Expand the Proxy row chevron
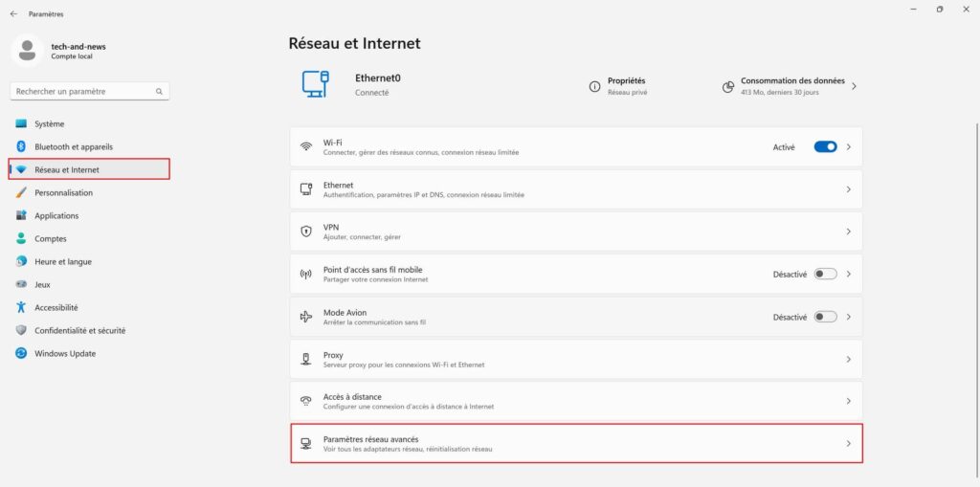 pos(848,359)
